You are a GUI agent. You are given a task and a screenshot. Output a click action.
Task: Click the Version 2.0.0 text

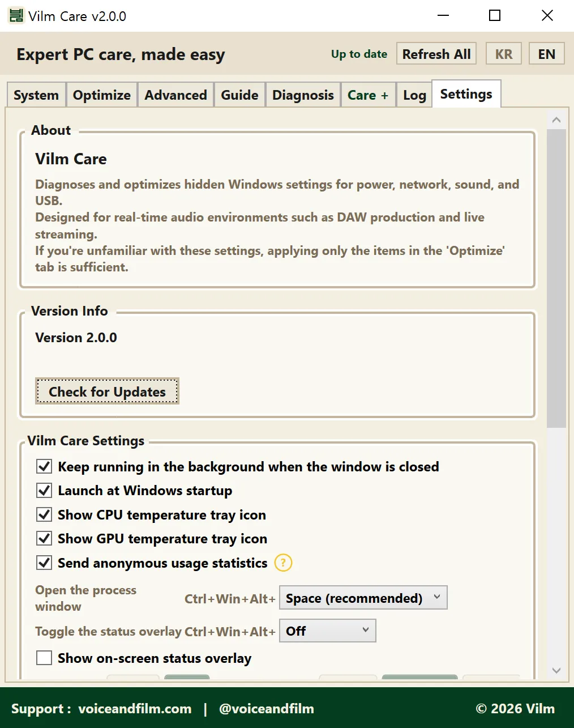[x=76, y=337]
